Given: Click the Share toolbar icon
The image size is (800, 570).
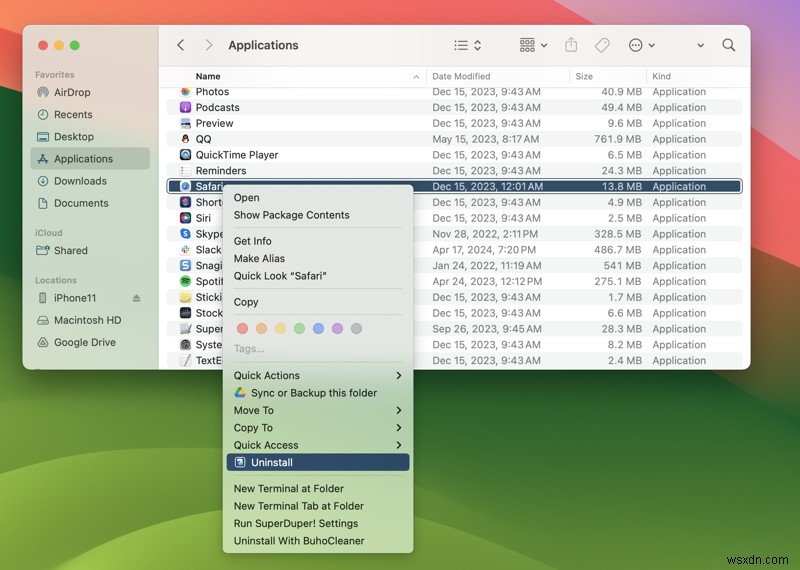Looking at the screenshot, I should (x=571, y=45).
